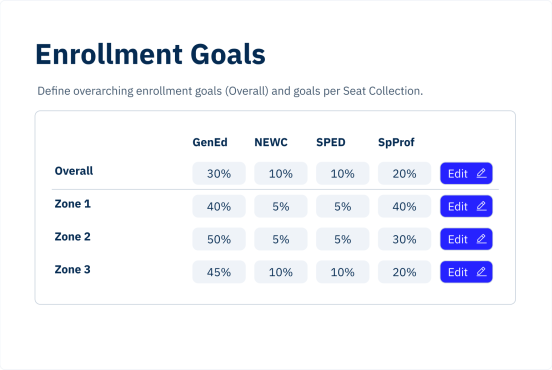Edit the Zone 2 goals
This screenshot has width=552, height=370.
466,239
